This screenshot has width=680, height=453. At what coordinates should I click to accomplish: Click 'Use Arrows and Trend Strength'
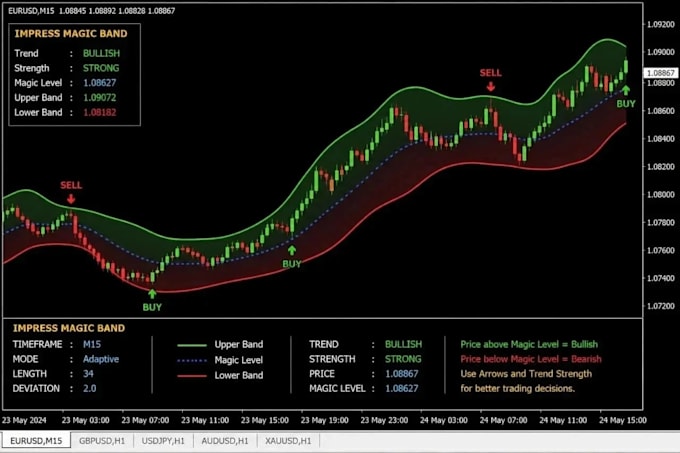click(x=526, y=374)
